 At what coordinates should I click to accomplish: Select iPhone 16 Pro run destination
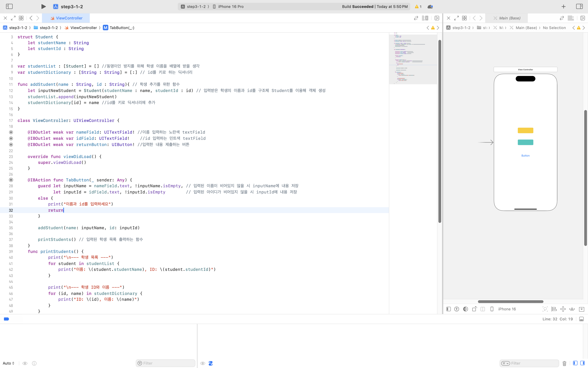click(x=228, y=7)
